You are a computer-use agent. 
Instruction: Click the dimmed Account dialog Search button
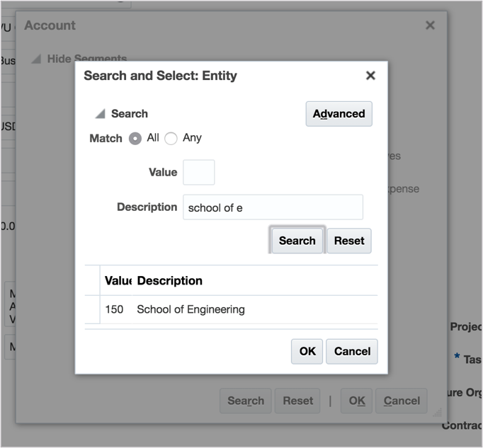tap(245, 401)
